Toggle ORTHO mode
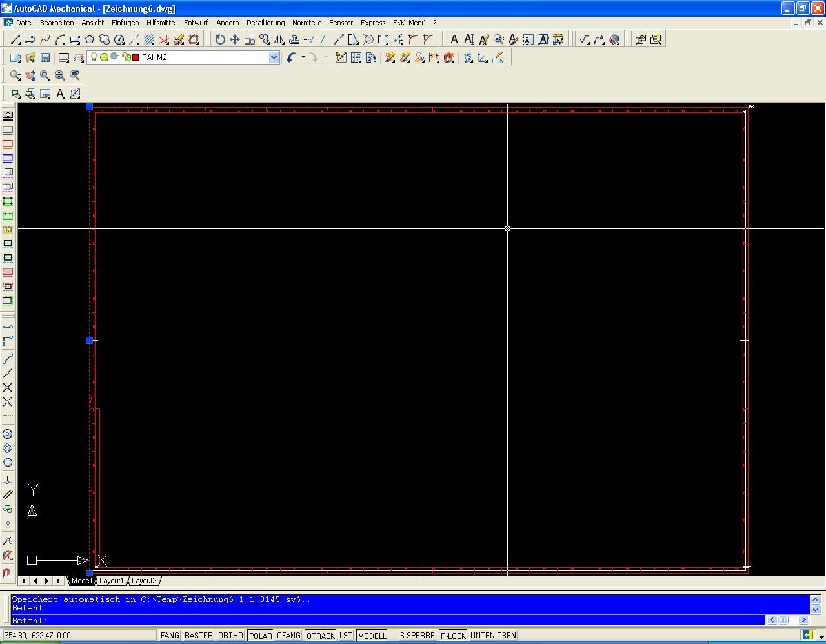The width and height of the screenshot is (826, 644). click(230, 636)
